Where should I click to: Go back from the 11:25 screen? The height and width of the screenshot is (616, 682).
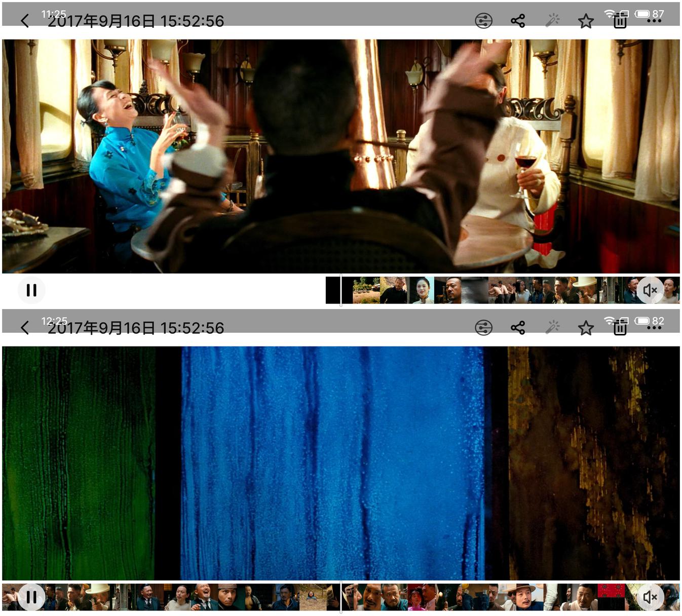click(25, 21)
